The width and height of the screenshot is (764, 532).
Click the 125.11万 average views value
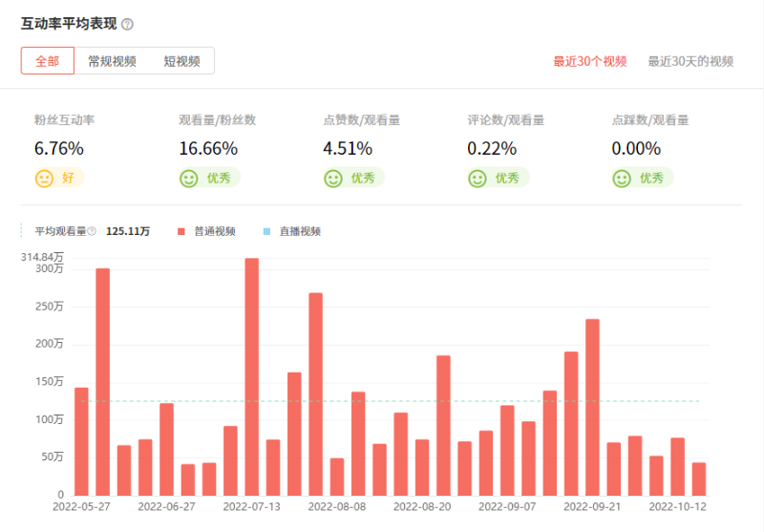(x=128, y=231)
